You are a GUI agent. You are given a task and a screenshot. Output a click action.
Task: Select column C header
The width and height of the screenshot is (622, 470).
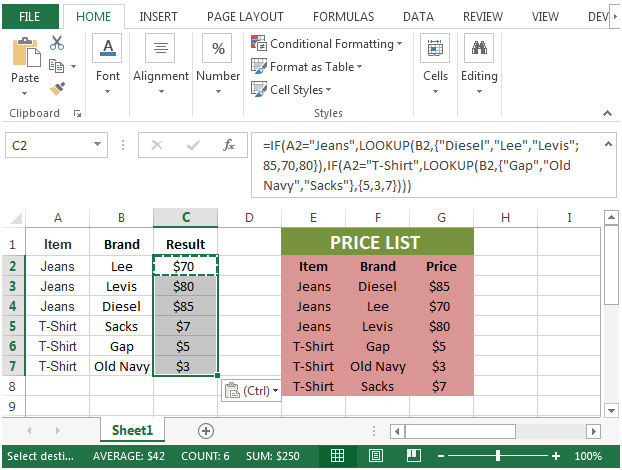tap(186, 218)
